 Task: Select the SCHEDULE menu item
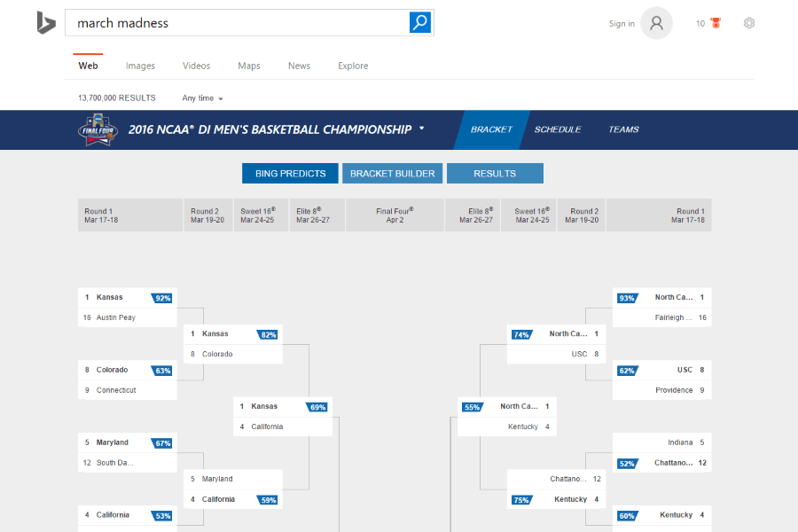tap(558, 129)
